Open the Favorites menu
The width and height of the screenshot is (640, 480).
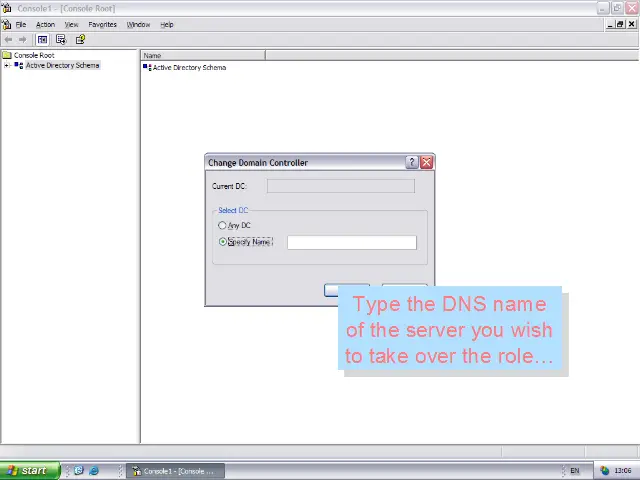pos(102,24)
